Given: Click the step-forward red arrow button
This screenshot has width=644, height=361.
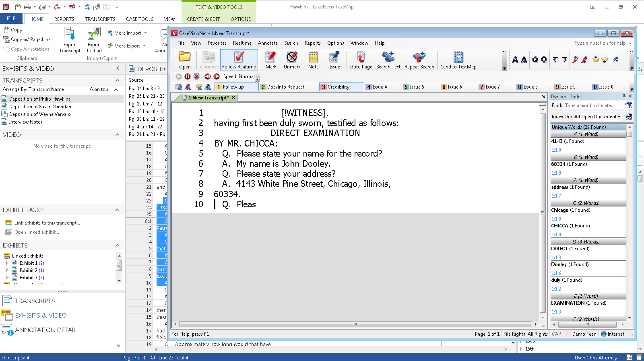Looking at the screenshot, I should [x=217, y=76].
